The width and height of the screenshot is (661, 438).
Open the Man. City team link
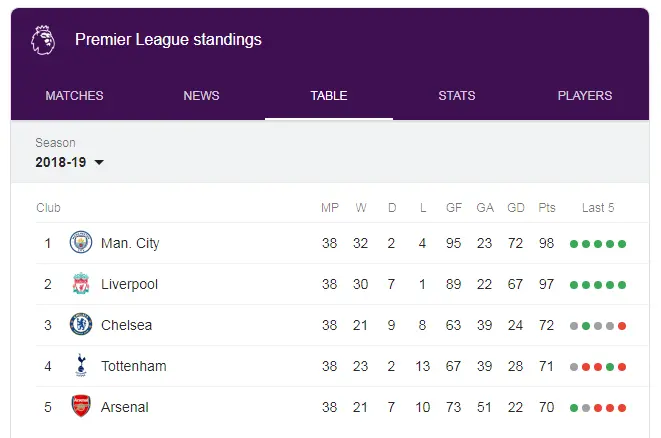130,243
